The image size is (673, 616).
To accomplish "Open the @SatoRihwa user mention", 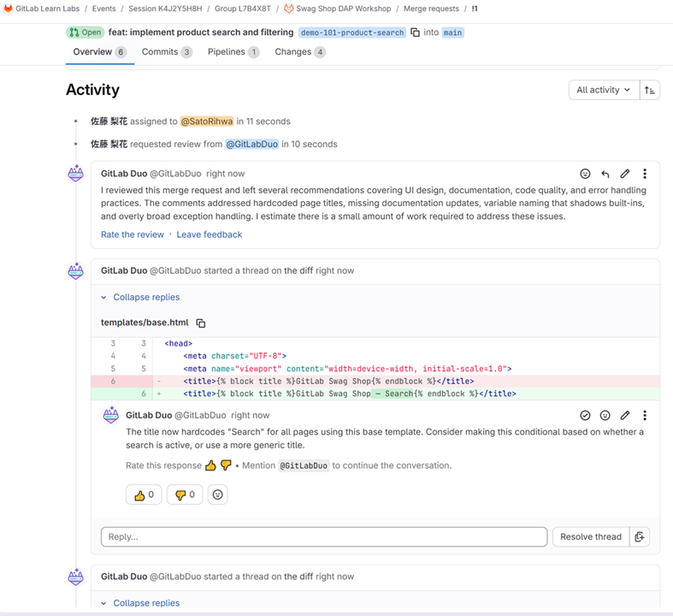I will [x=207, y=121].
